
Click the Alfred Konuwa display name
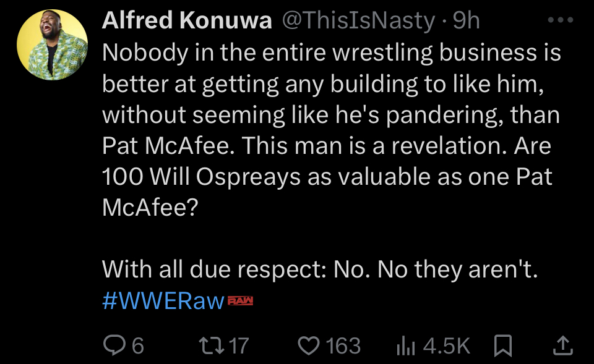(187, 20)
